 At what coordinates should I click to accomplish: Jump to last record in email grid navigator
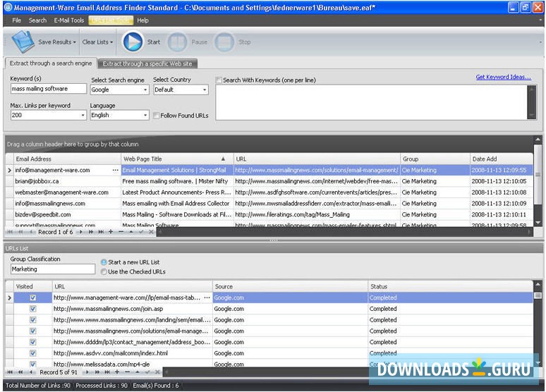pos(99,232)
